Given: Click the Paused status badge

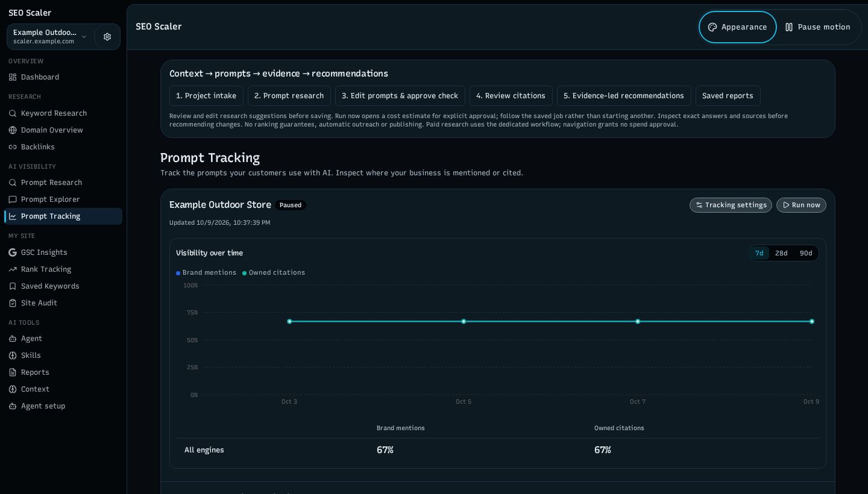Looking at the screenshot, I should pos(291,205).
